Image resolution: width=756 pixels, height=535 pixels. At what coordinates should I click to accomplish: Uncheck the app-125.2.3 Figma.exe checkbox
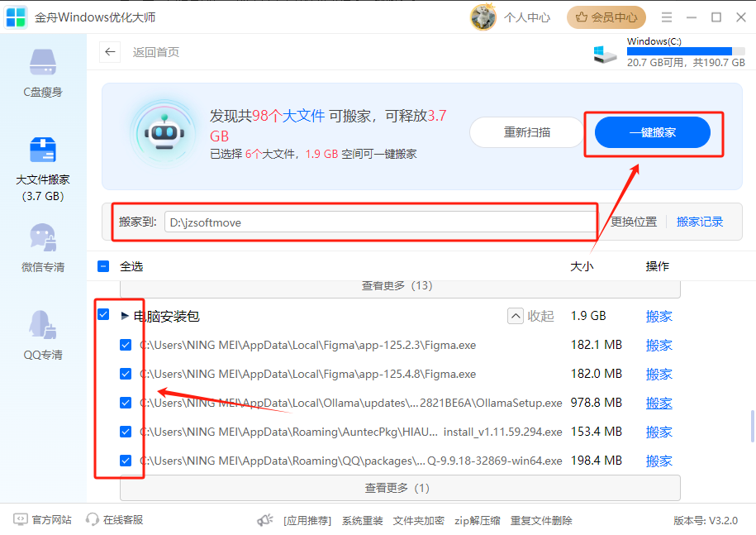coord(126,345)
